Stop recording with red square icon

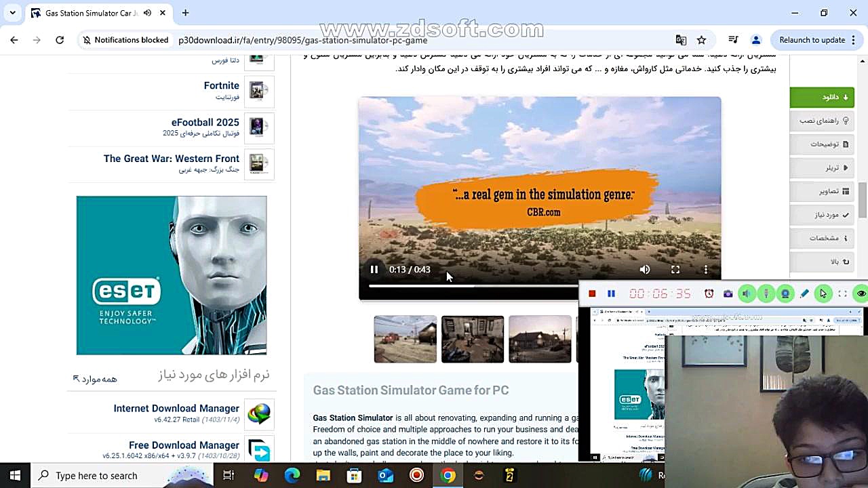pyautogui.click(x=592, y=293)
